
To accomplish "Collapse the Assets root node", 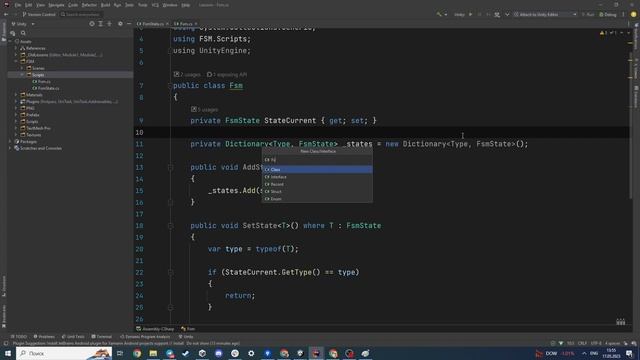I will point(10,42).
